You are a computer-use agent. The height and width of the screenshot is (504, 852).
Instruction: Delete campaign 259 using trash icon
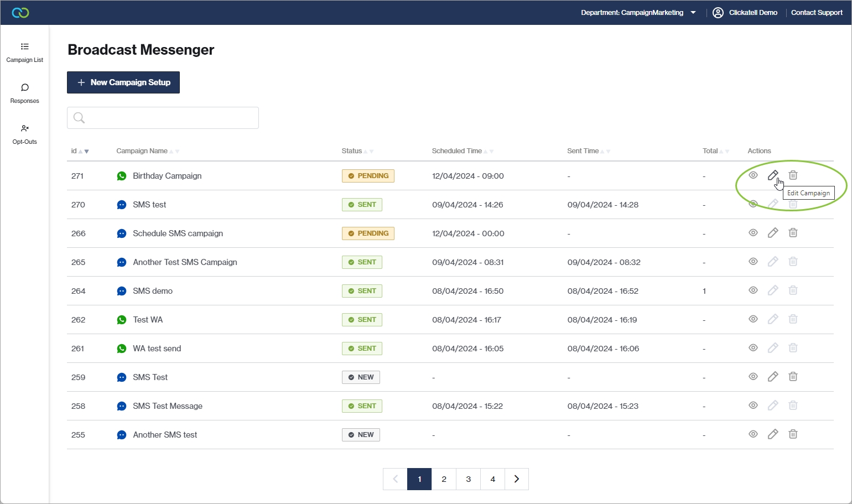point(793,377)
